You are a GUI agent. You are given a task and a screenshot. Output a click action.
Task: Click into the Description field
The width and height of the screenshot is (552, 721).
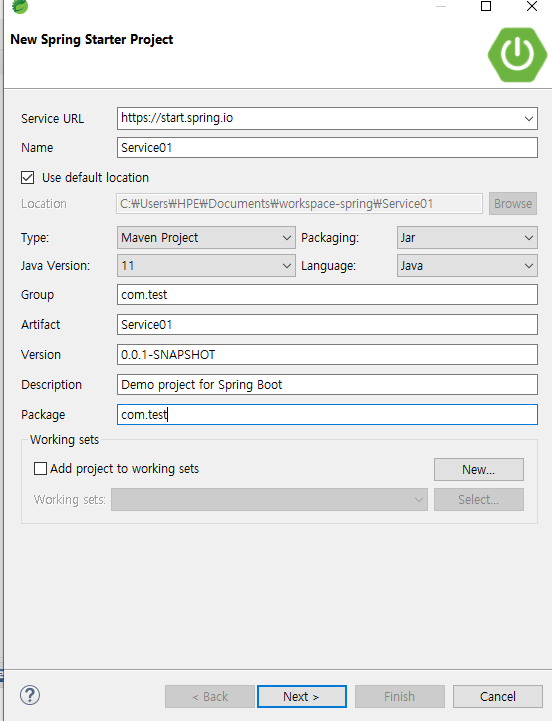(x=327, y=384)
